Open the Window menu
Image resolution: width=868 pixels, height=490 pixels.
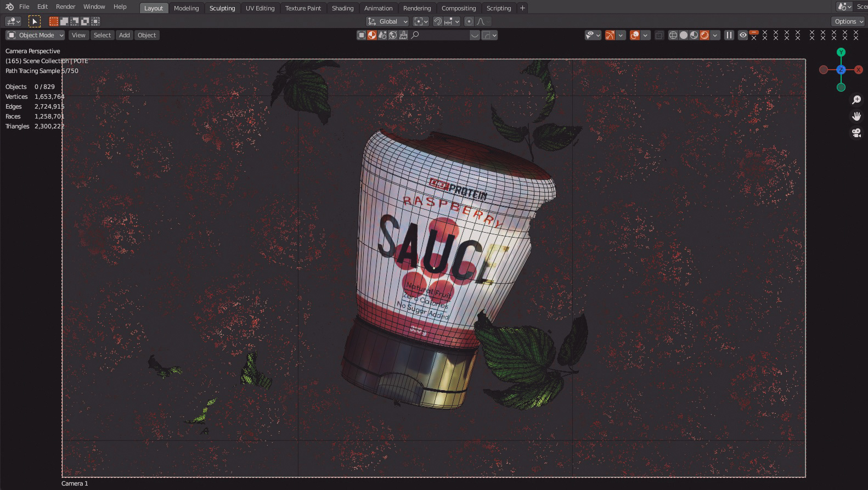point(94,7)
